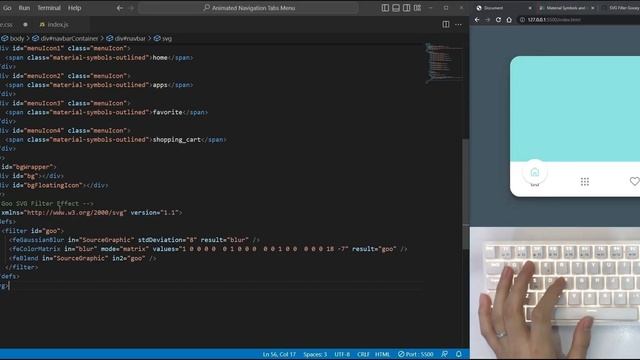Click 'apps' text in code
This screenshot has width=640, height=360.
(160, 85)
